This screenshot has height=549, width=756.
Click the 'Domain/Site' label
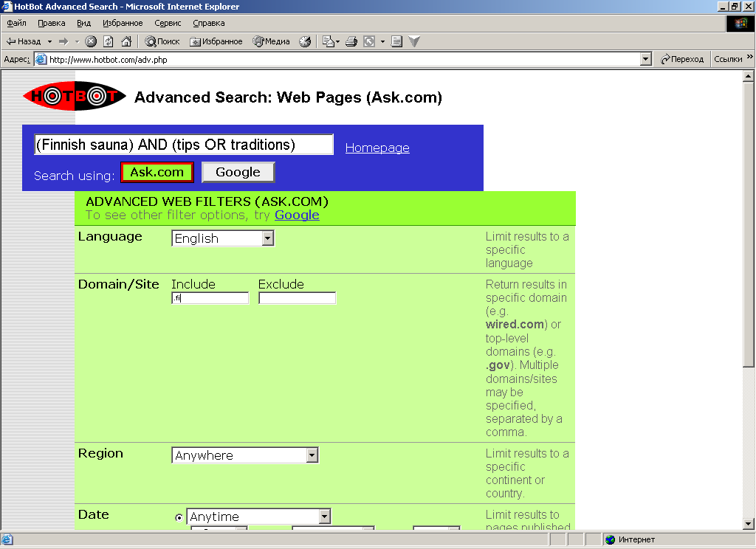tap(119, 284)
